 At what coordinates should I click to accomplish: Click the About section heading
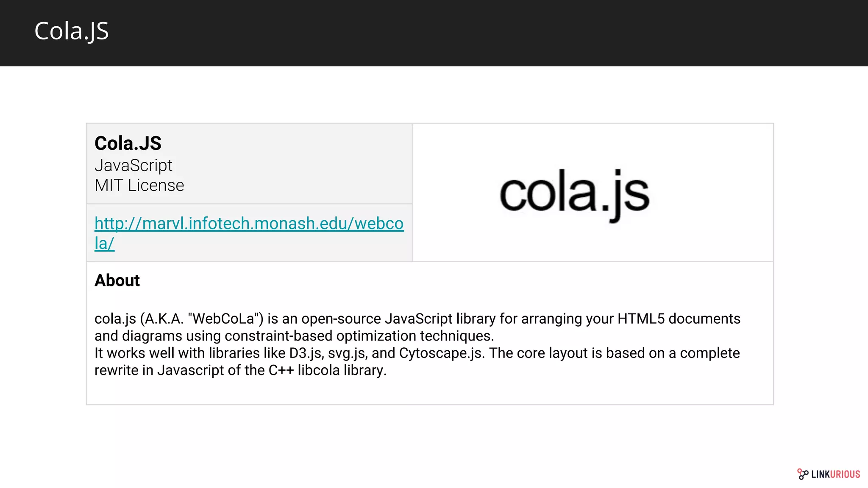pyautogui.click(x=117, y=280)
